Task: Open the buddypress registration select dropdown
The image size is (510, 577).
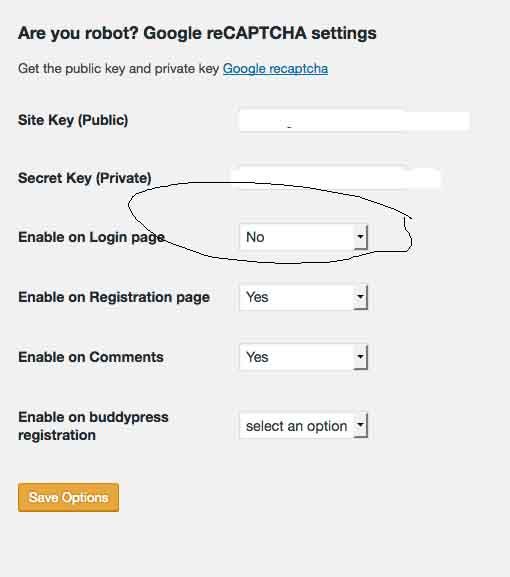Action: (x=303, y=426)
